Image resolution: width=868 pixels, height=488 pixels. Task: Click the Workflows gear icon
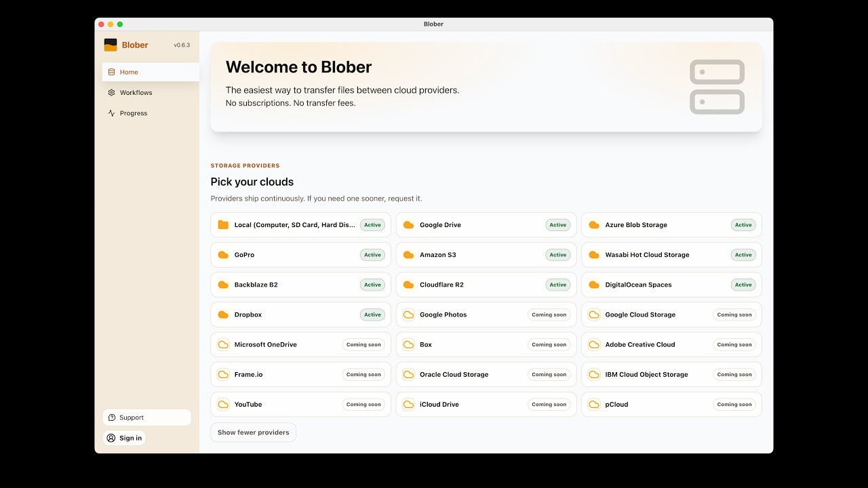tap(112, 93)
